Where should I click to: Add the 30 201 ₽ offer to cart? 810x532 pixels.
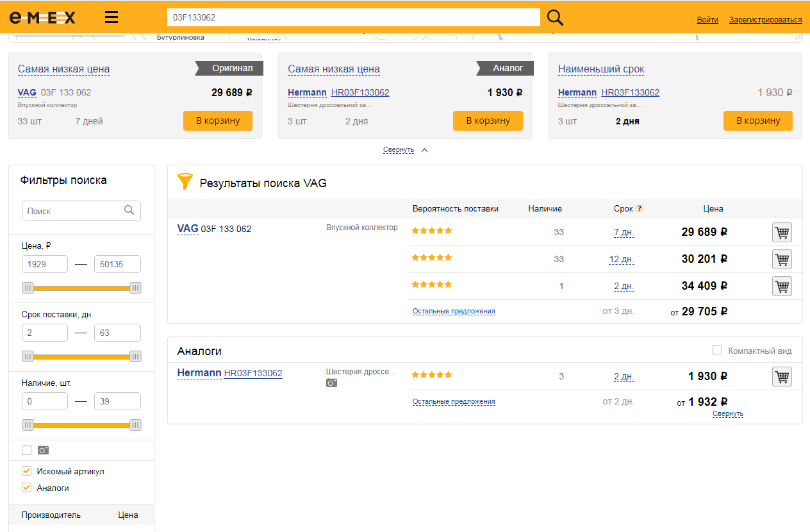(782, 260)
